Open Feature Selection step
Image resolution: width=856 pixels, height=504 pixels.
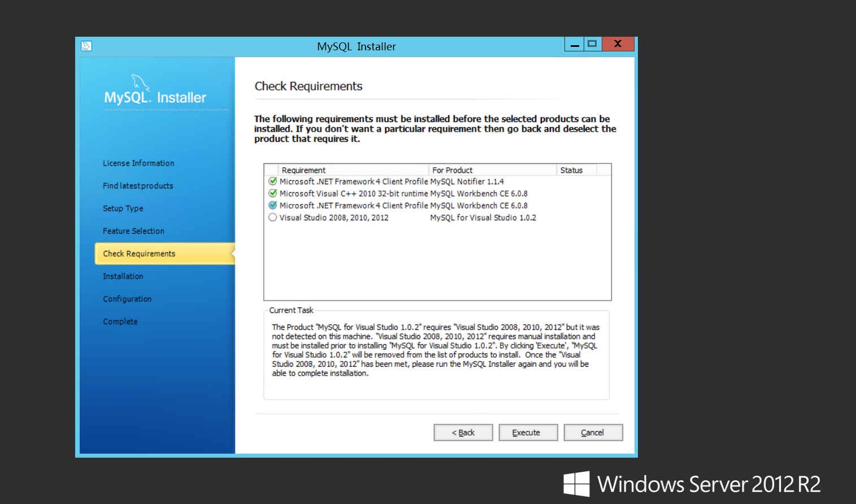coord(133,231)
